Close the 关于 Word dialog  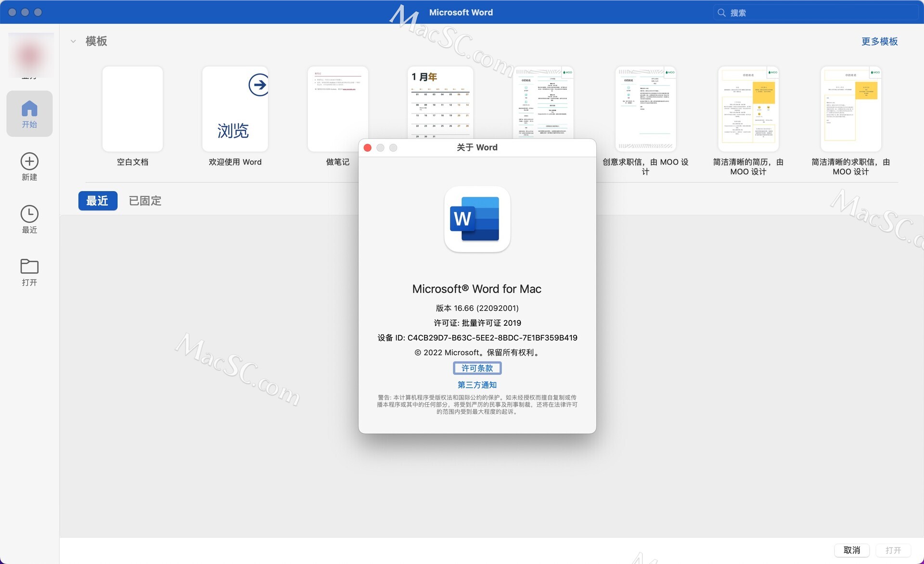point(368,148)
